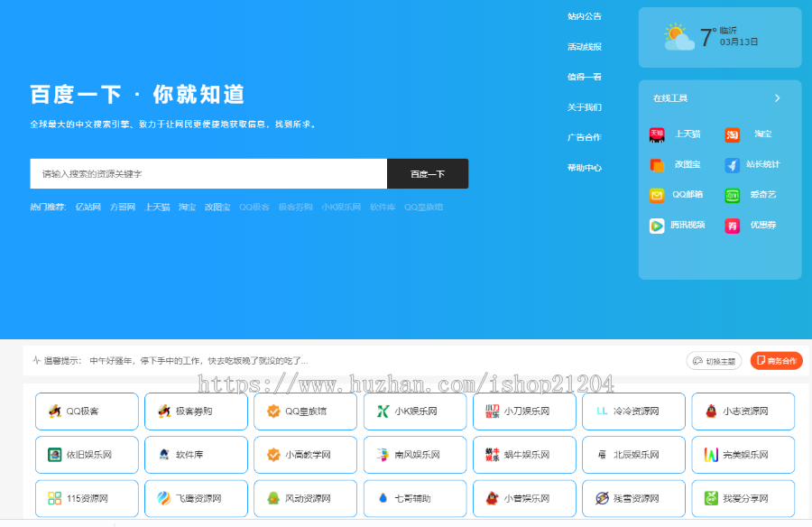Click the 百度一下 search button
The image size is (812, 527).
click(x=428, y=174)
